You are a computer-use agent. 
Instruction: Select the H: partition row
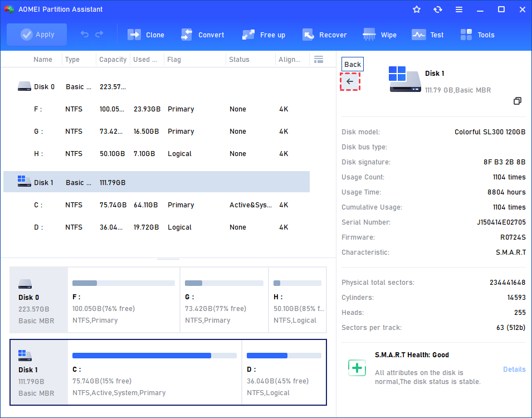(157, 154)
